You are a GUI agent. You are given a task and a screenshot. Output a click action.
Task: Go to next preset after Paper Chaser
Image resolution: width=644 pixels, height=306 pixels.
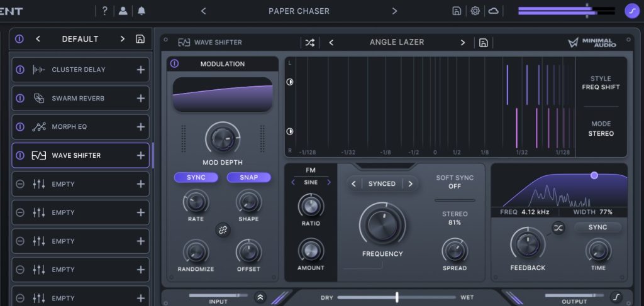pos(394,11)
